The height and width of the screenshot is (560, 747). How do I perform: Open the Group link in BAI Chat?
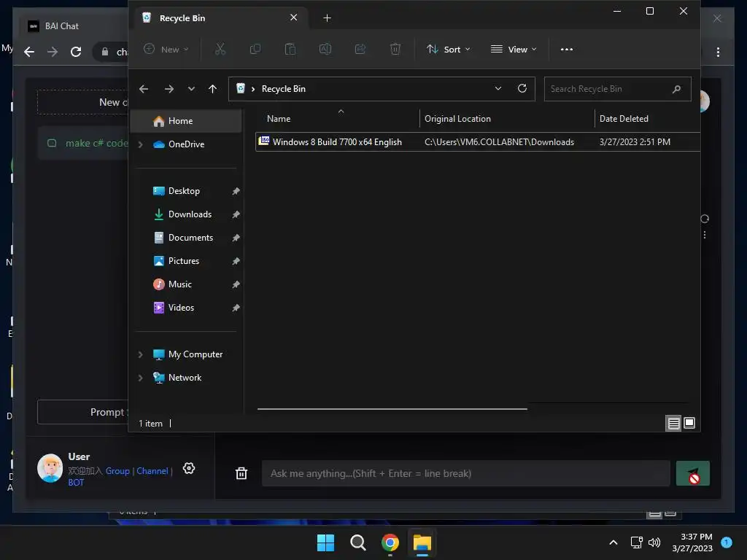pyautogui.click(x=117, y=471)
